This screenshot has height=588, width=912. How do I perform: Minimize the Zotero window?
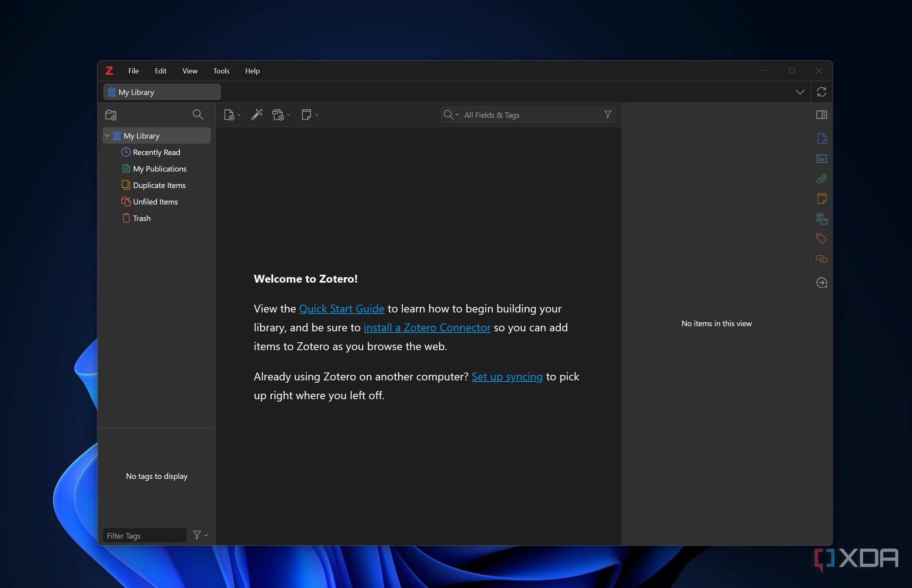click(765, 71)
